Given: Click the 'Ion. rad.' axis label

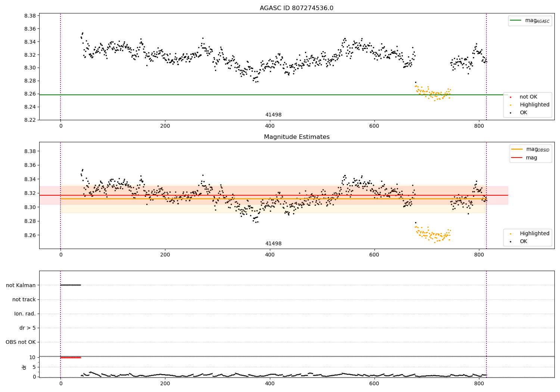Looking at the screenshot, I should tap(25, 314).
